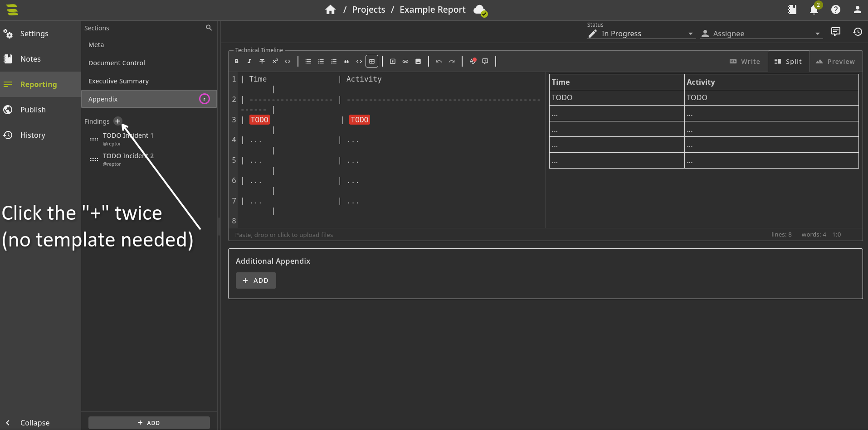The height and width of the screenshot is (430, 868).
Task: Add a comment via the toolbar icon
Action: pos(485,61)
